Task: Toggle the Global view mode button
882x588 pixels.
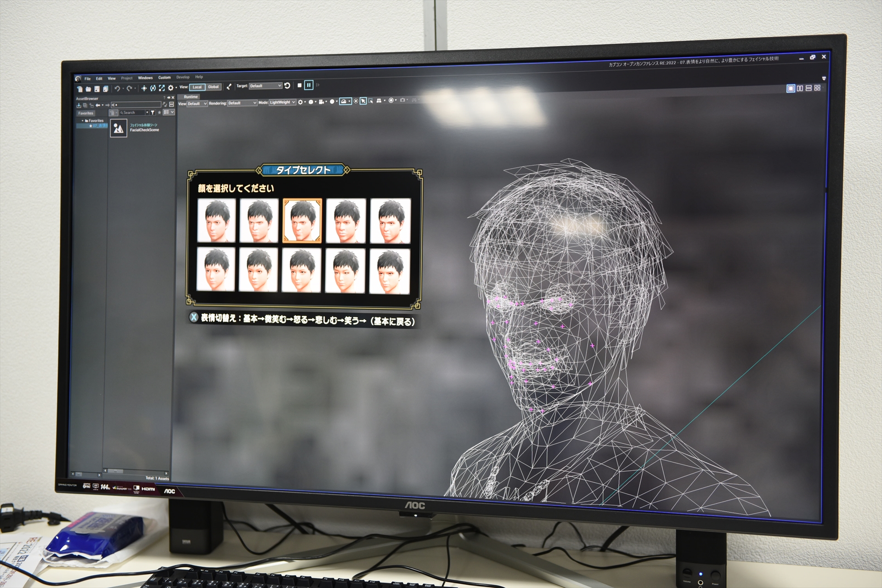Action: [x=213, y=87]
